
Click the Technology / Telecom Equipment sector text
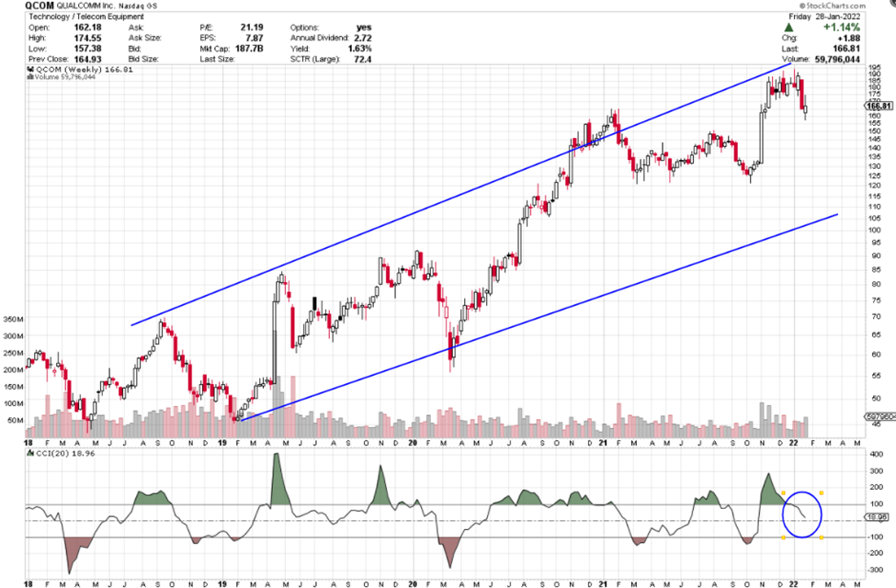tap(86, 17)
